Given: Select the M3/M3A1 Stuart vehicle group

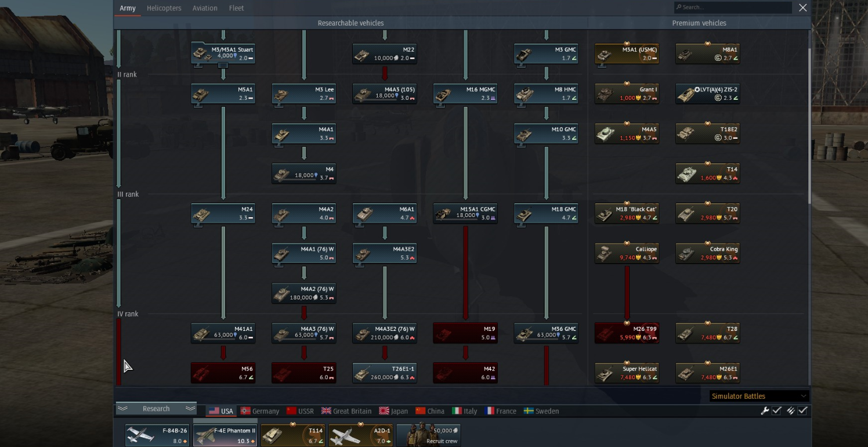Looking at the screenshot, I should click(223, 53).
